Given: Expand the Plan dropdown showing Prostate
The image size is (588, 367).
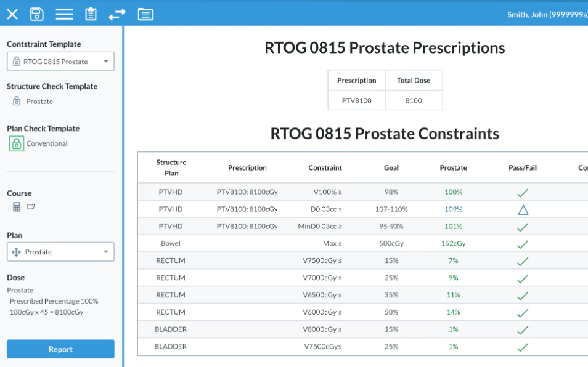Looking at the screenshot, I should (61, 252).
